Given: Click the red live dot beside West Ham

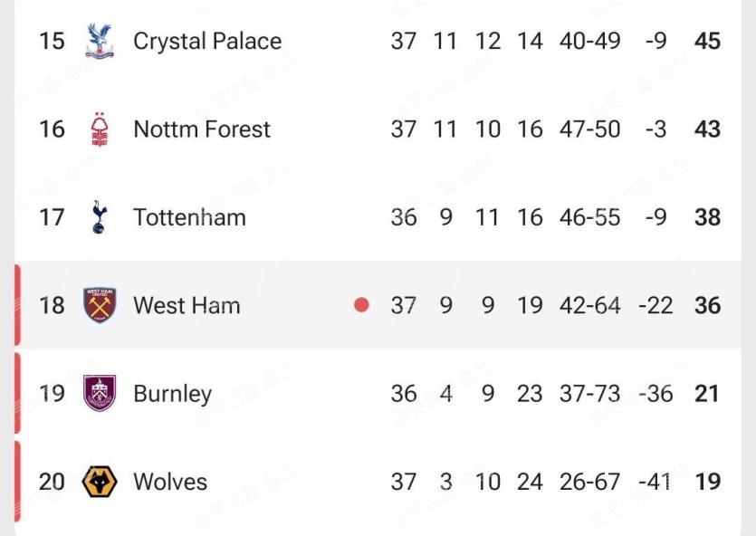Looking at the screenshot, I should 361,304.
